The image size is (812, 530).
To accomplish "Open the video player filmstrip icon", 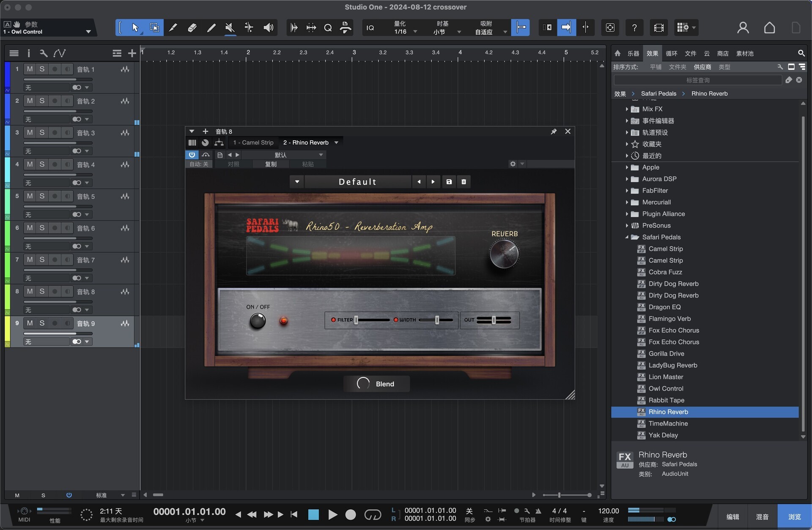I will pyautogui.click(x=658, y=28).
